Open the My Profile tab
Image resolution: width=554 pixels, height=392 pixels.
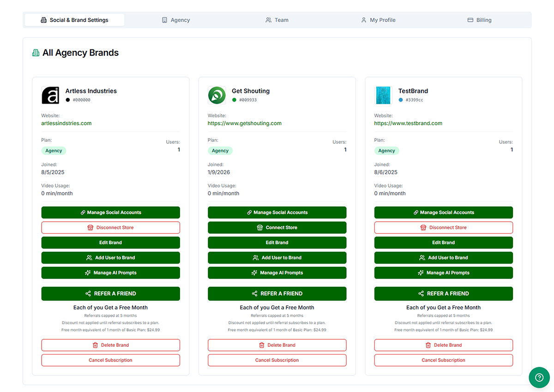tap(379, 20)
